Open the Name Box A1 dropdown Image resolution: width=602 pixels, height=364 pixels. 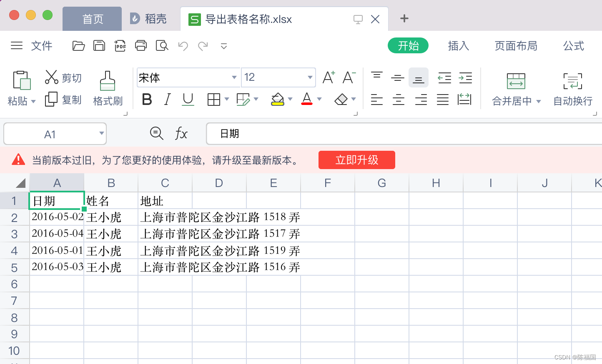(x=101, y=133)
